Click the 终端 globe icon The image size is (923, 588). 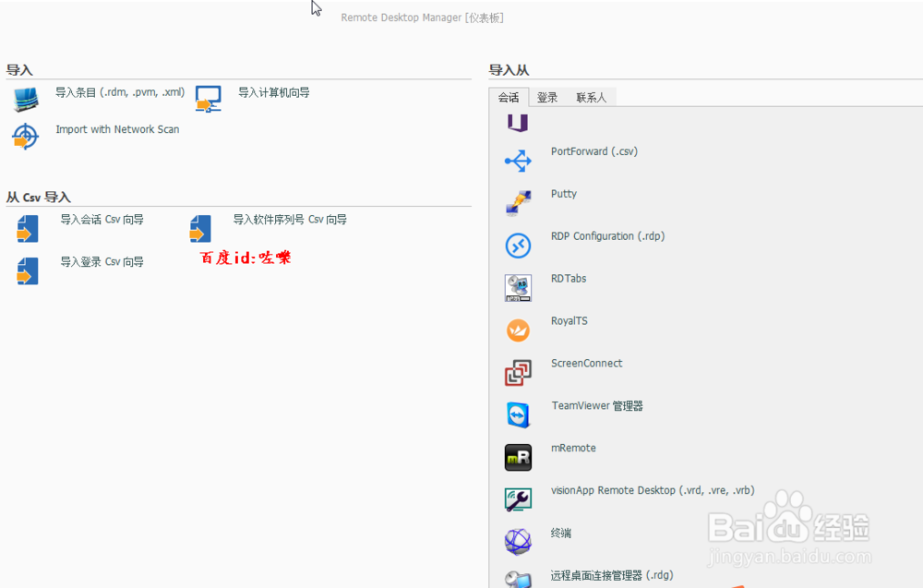coord(518,542)
